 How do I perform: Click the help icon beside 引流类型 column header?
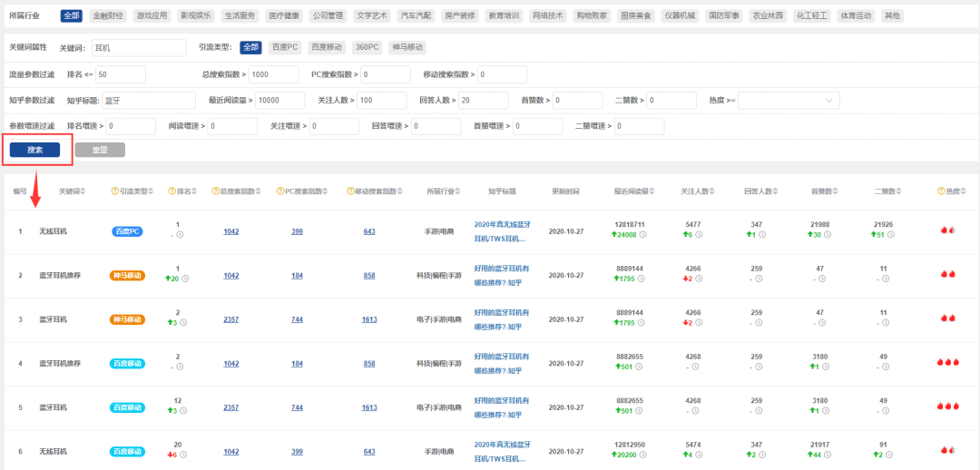(x=115, y=191)
